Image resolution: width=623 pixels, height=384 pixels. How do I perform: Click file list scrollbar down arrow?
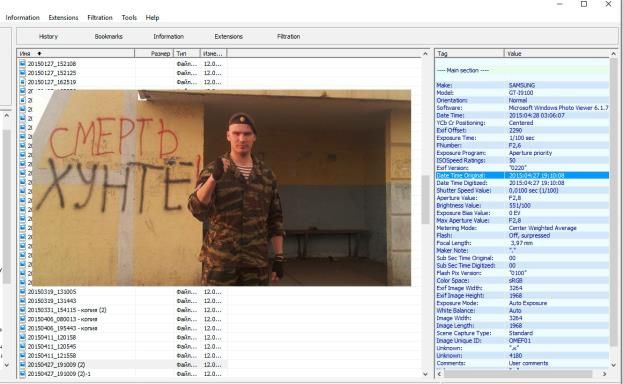426,374
